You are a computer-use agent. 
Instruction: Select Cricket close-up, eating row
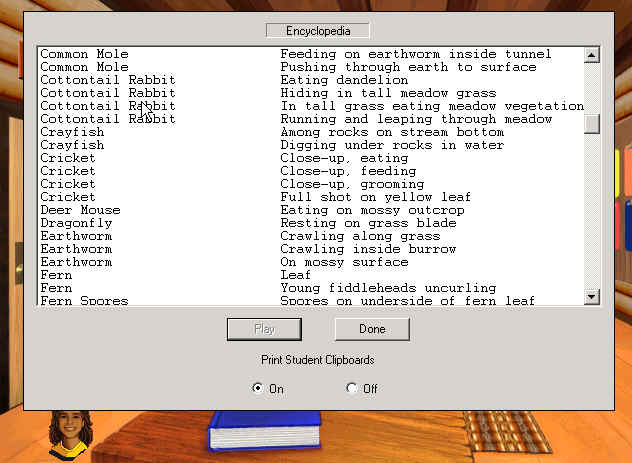click(311, 158)
